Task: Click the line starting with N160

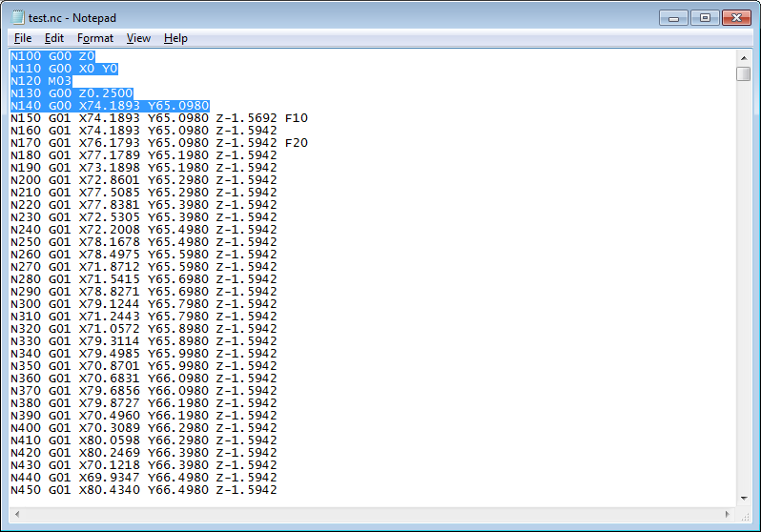Action: click(x=144, y=130)
